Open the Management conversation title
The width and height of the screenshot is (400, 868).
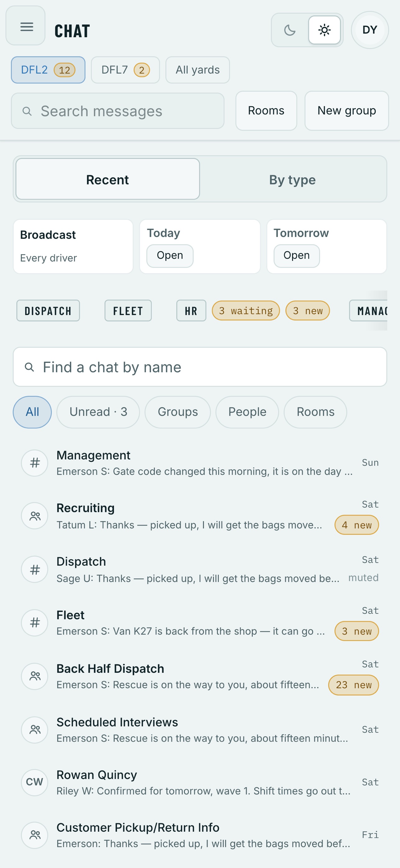click(x=94, y=455)
